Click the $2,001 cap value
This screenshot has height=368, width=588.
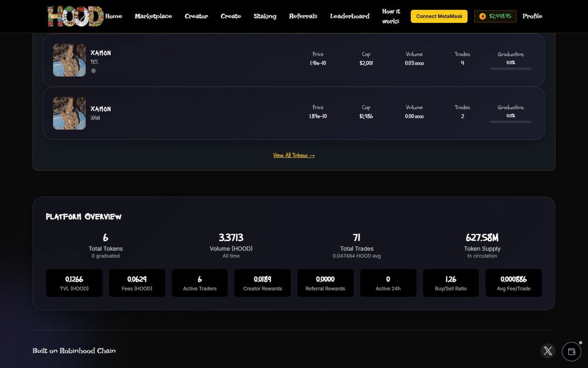click(x=366, y=63)
